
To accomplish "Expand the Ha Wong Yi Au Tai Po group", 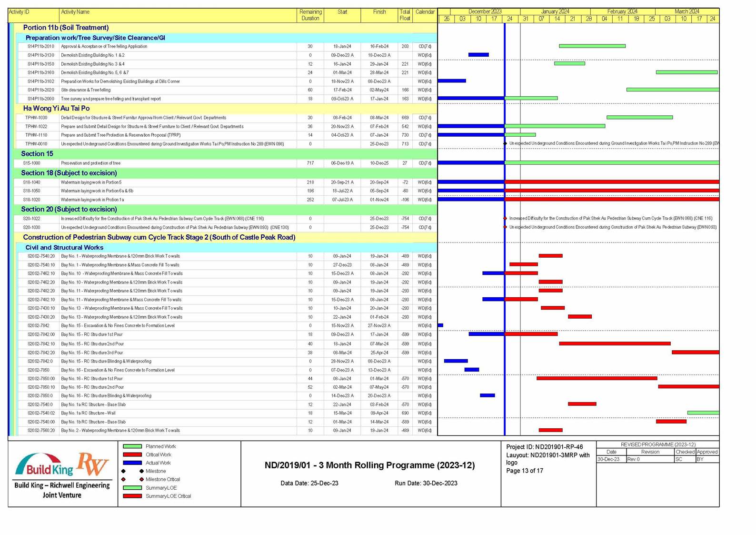I will click(x=56, y=109).
